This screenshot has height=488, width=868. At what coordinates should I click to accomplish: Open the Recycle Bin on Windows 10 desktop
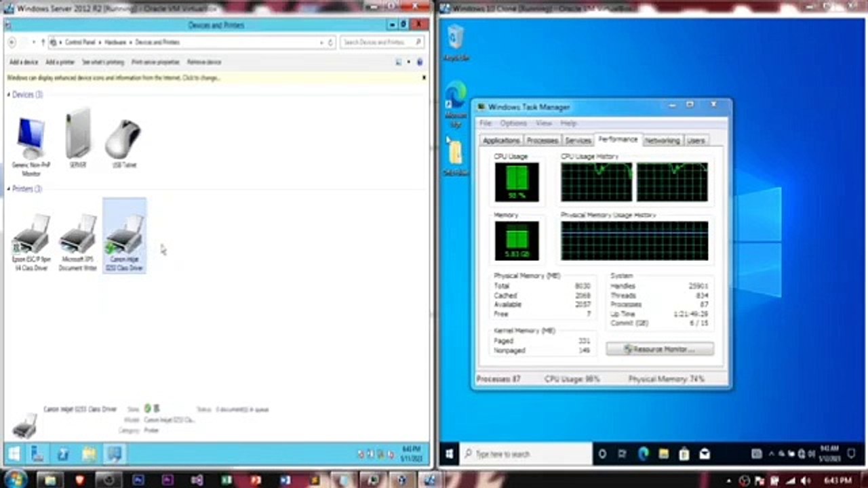(456, 42)
